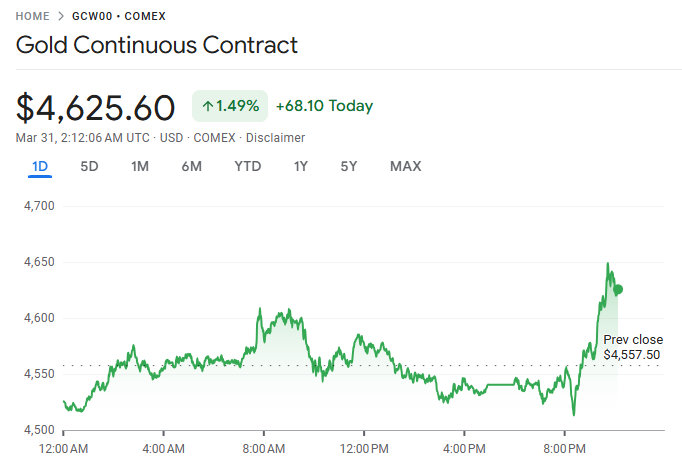Click the Gold Continuous Contract title
Viewport: 682px width, 463px height.
(x=157, y=45)
